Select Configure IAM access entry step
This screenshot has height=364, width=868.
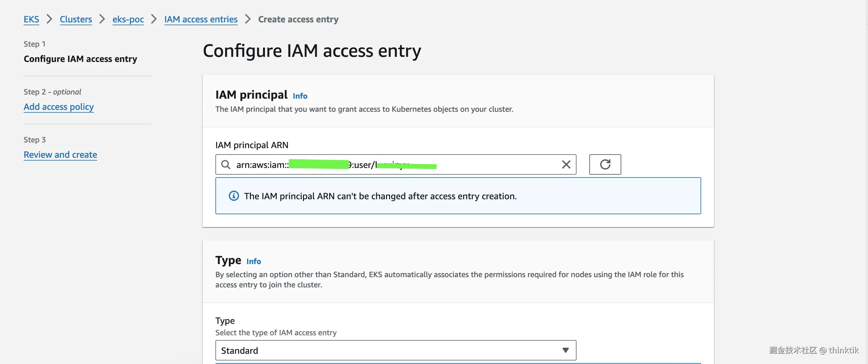click(80, 59)
